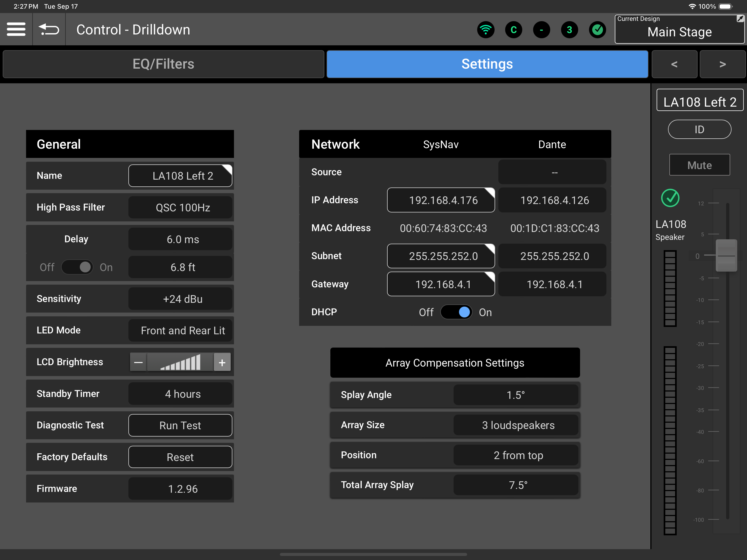Tap the Firmware version 1.2.96

[x=180, y=489]
